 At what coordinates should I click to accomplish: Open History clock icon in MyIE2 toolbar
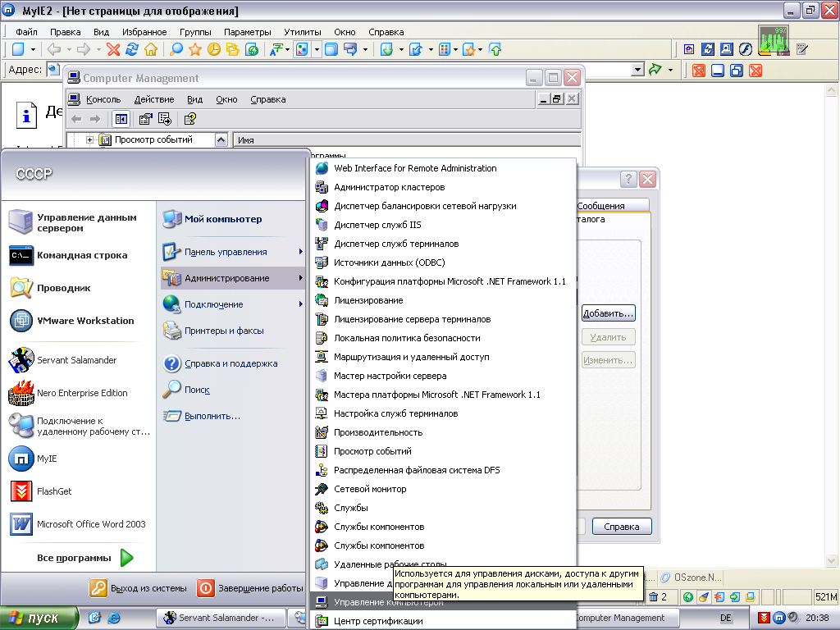pyautogui.click(x=214, y=50)
